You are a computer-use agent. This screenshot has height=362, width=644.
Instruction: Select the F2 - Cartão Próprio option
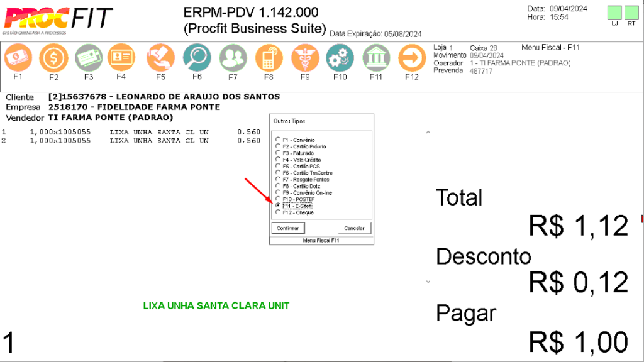click(301, 146)
